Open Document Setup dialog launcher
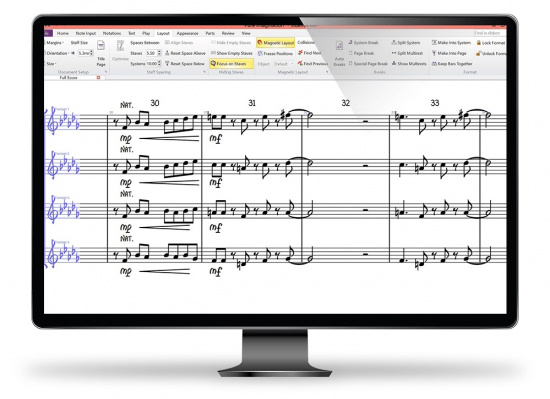This screenshot has height=399, width=550. (x=106, y=72)
